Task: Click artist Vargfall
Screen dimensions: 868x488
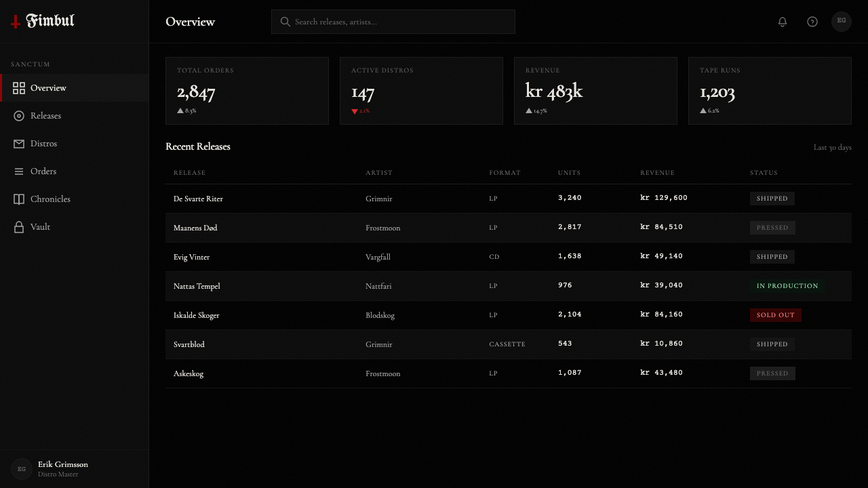Action: pos(378,257)
